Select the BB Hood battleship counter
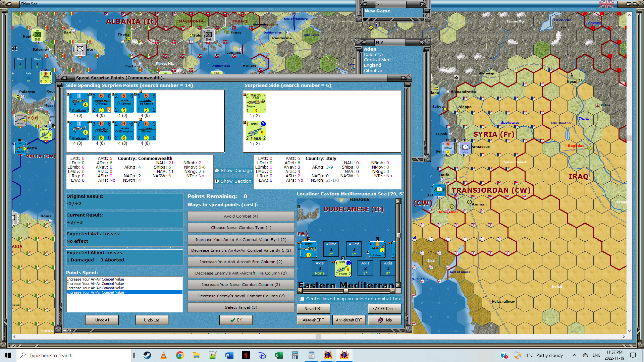The image size is (644, 362). click(146, 131)
